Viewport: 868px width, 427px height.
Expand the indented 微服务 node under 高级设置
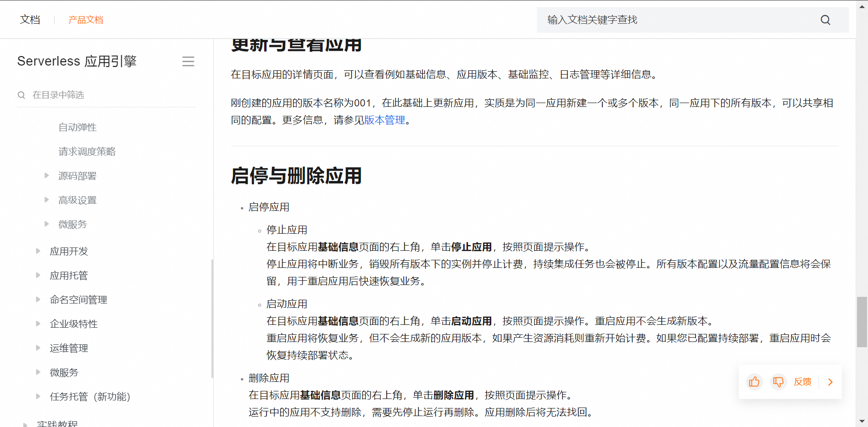[x=47, y=224]
